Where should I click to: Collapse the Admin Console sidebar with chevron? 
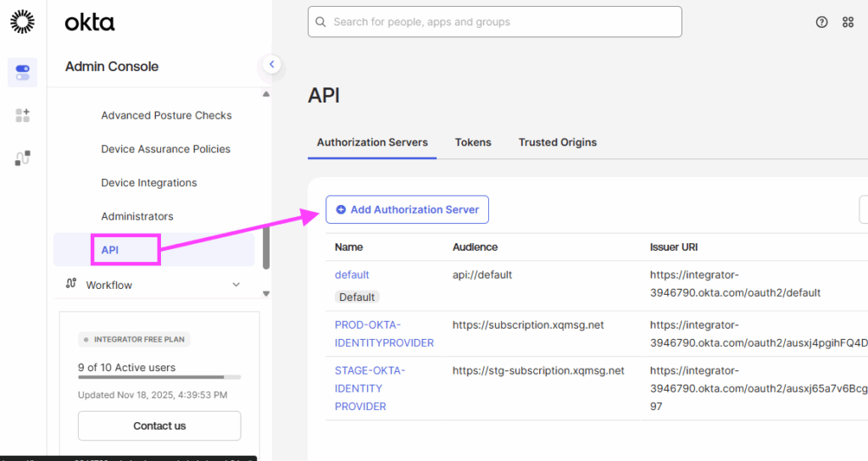click(x=271, y=64)
